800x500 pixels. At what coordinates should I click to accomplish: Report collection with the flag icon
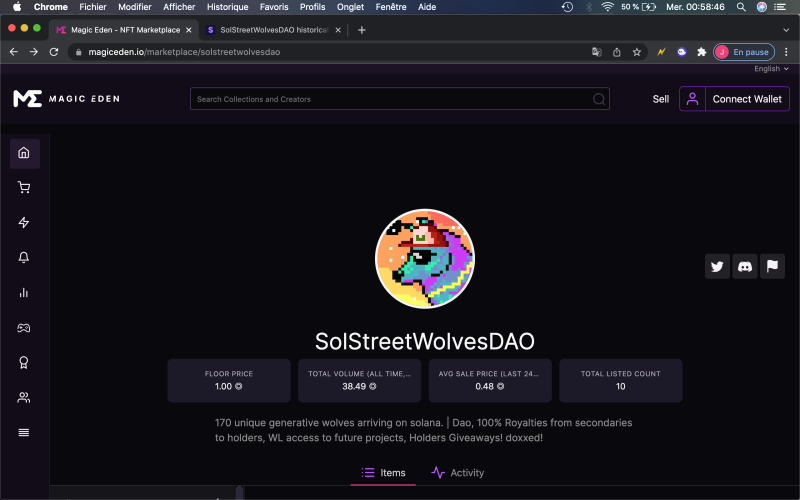tap(772, 266)
